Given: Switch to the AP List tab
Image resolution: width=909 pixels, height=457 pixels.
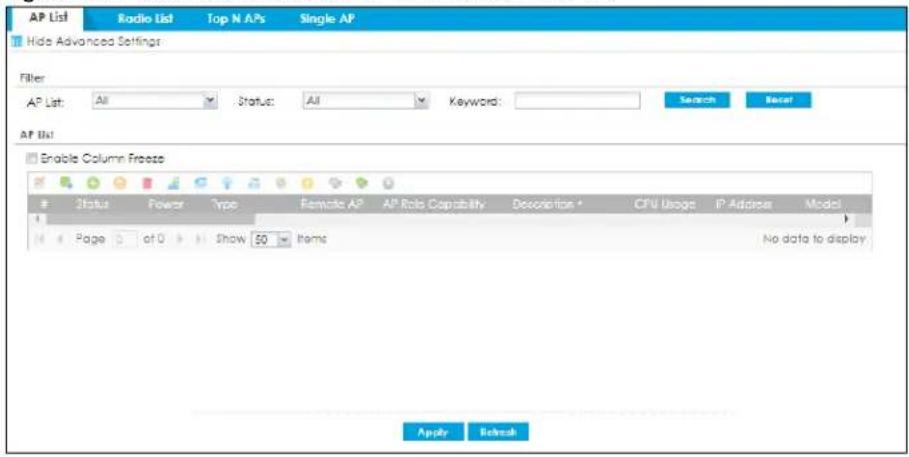Looking at the screenshot, I should click(48, 17).
